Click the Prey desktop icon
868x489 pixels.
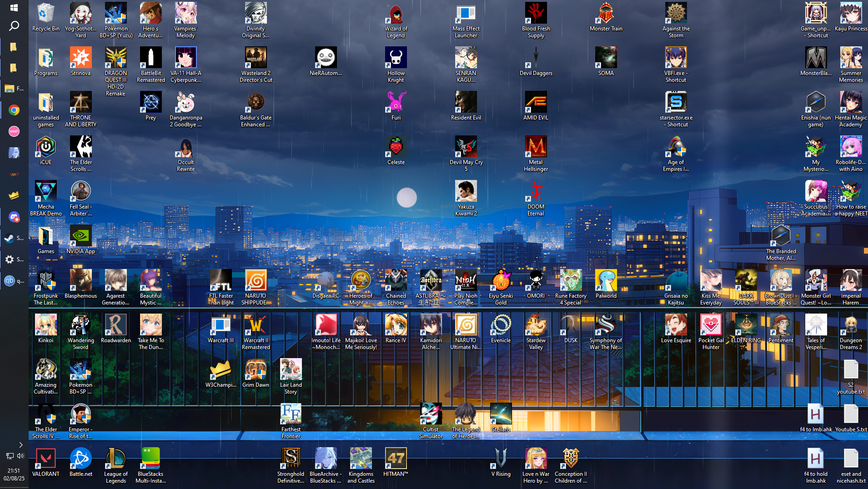tap(151, 106)
